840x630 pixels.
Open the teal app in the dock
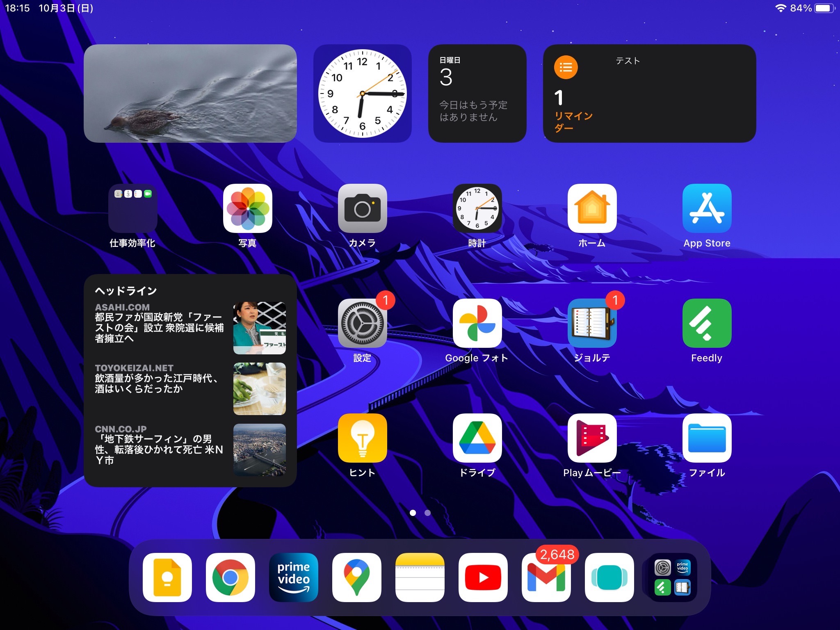tap(609, 577)
